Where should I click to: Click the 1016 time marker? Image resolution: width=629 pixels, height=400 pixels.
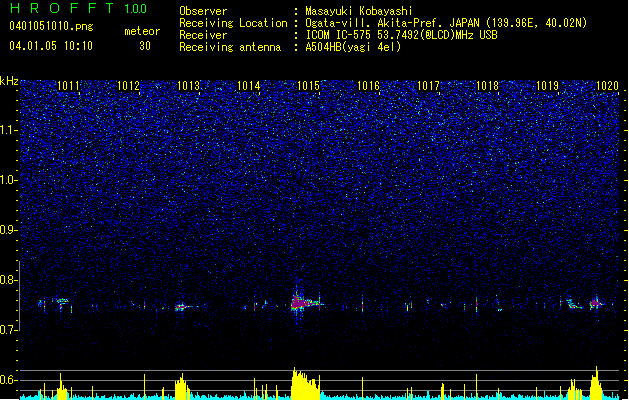pyautogui.click(x=368, y=86)
